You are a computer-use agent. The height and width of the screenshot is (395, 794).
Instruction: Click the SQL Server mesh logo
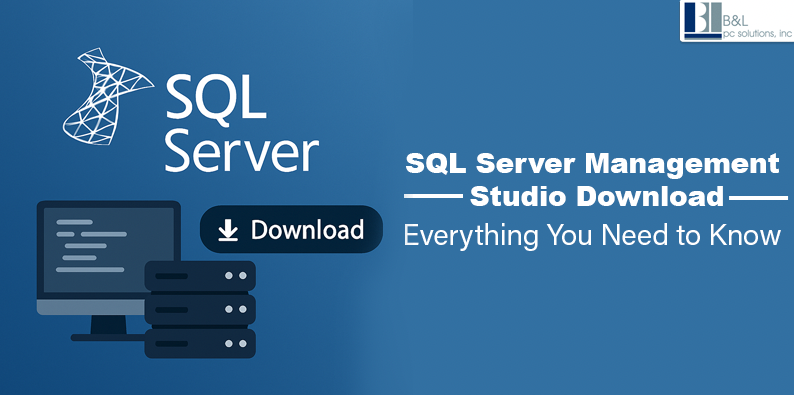click(107, 96)
